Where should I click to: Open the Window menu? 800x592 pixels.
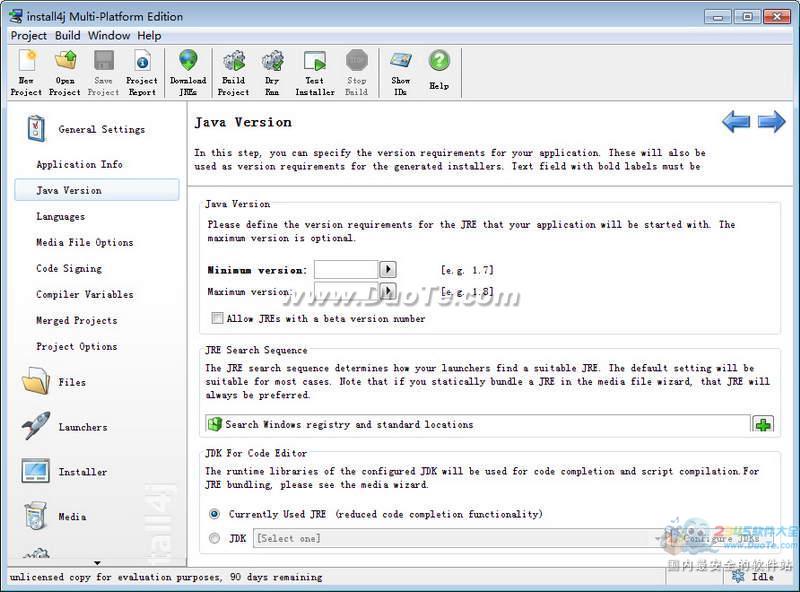click(x=109, y=36)
